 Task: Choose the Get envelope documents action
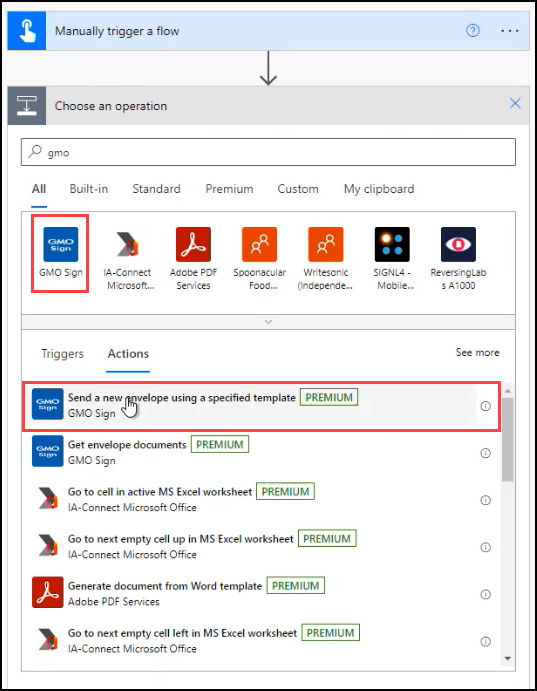[x=261, y=452]
